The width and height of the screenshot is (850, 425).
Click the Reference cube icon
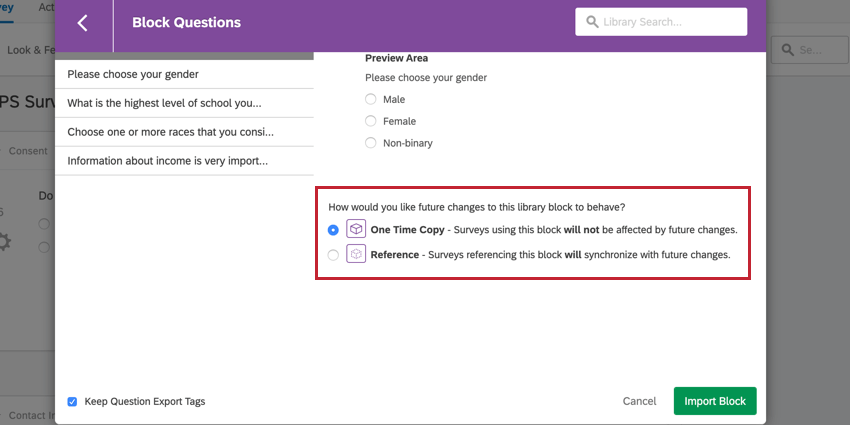tap(356, 254)
